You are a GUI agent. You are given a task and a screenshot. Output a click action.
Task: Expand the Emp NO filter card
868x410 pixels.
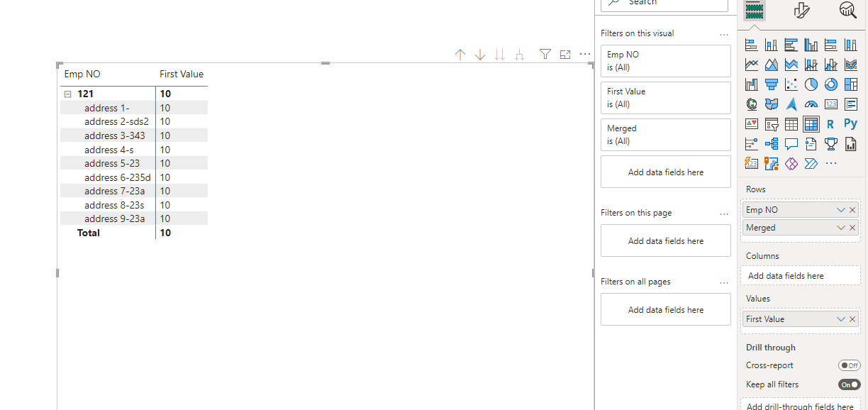pos(665,61)
